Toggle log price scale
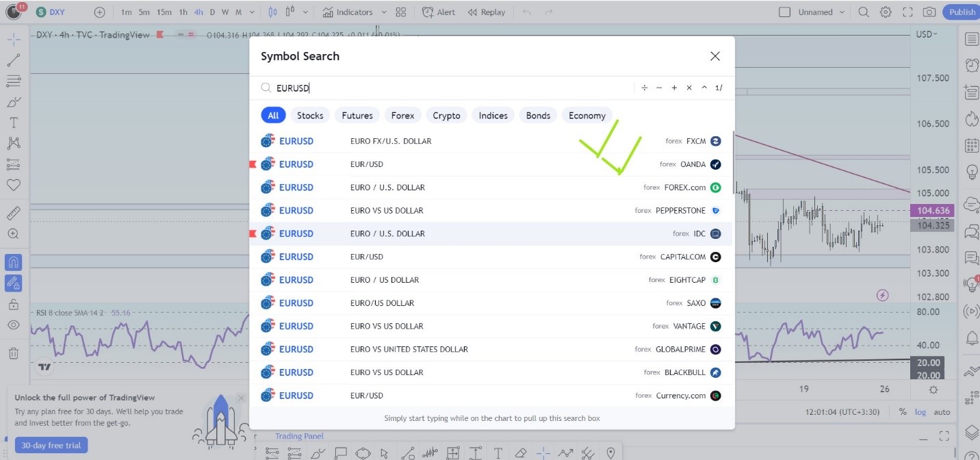This screenshot has width=980, height=460. [x=920, y=412]
